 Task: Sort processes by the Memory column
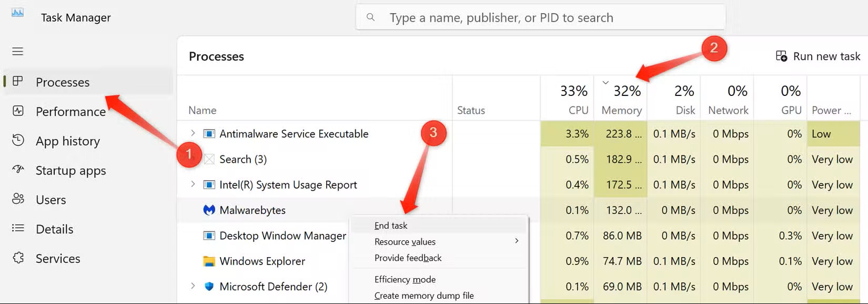(x=621, y=100)
